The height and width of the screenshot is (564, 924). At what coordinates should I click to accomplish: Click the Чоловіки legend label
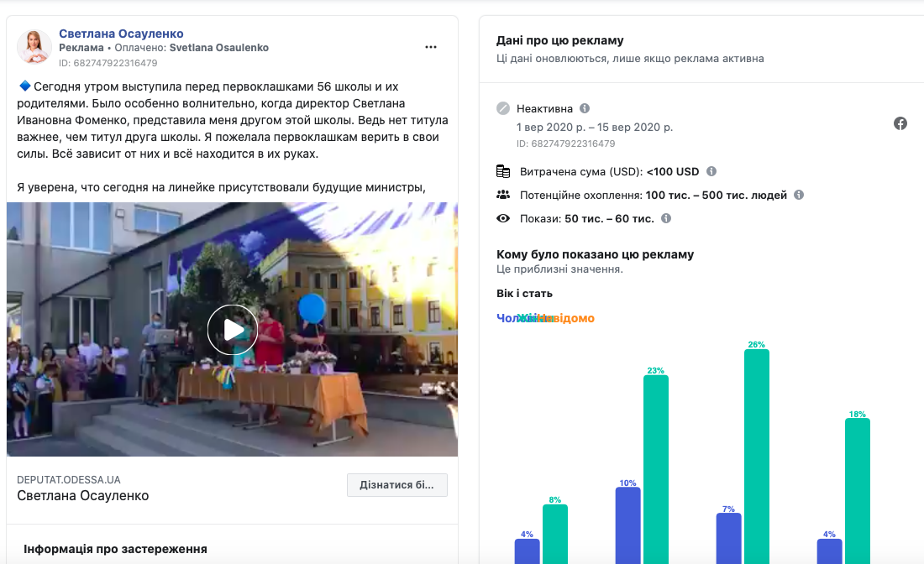507,318
